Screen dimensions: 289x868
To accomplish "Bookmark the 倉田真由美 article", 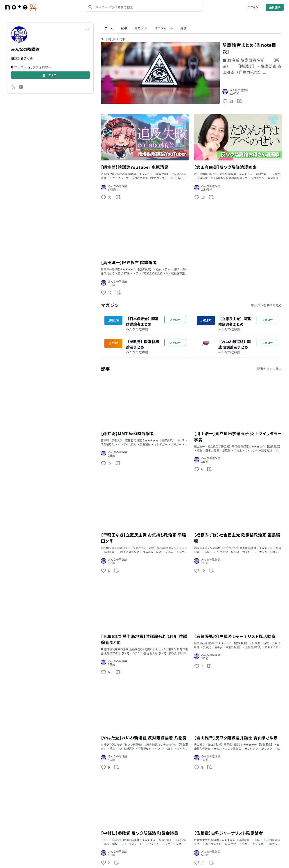I will pos(211,197).
